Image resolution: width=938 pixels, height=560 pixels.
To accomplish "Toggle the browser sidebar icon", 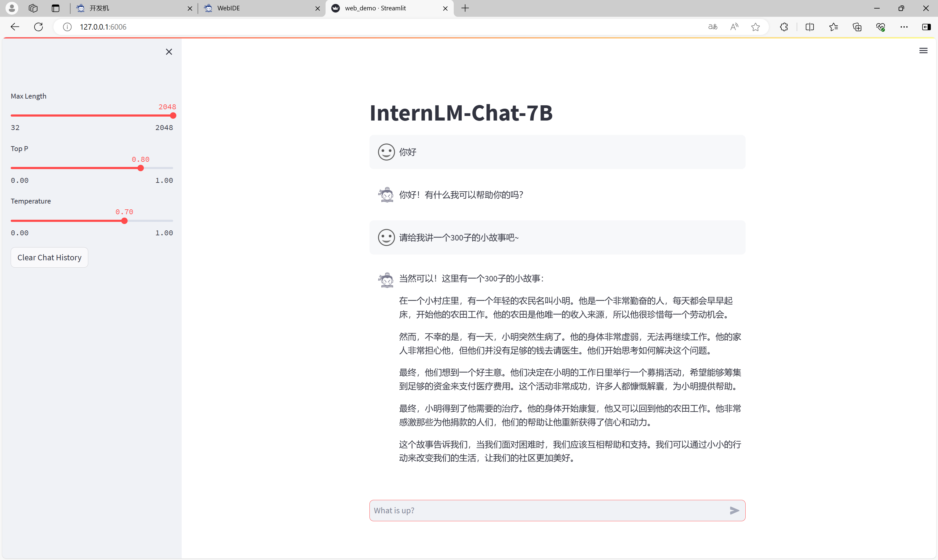I will click(x=927, y=27).
